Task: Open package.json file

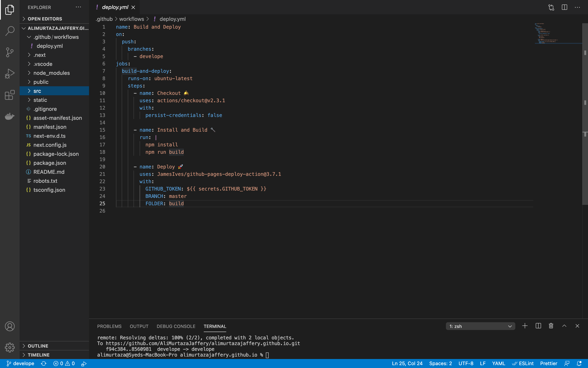Action: tap(55, 163)
